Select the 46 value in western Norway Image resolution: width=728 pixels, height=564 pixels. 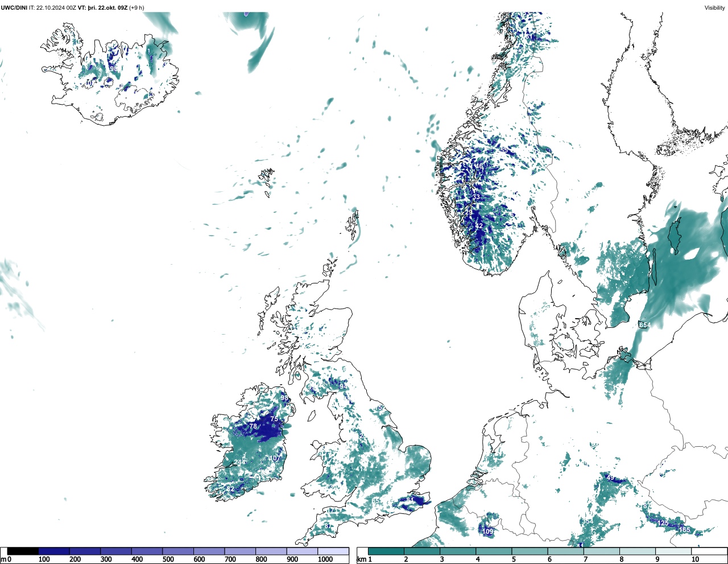pyautogui.click(x=479, y=167)
